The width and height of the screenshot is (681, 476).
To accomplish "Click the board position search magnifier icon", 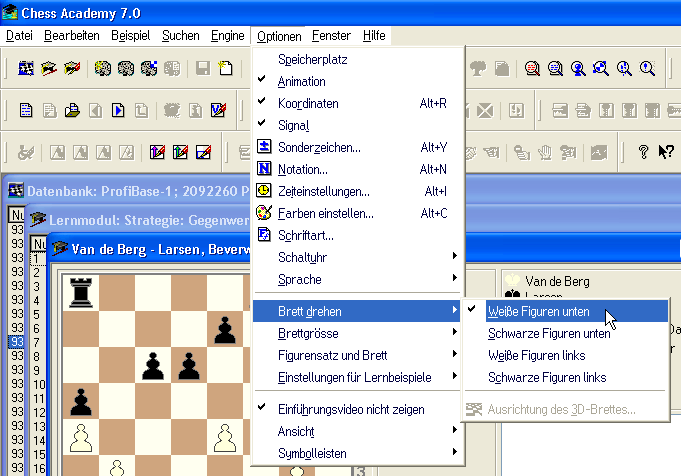I will [x=601, y=68].
